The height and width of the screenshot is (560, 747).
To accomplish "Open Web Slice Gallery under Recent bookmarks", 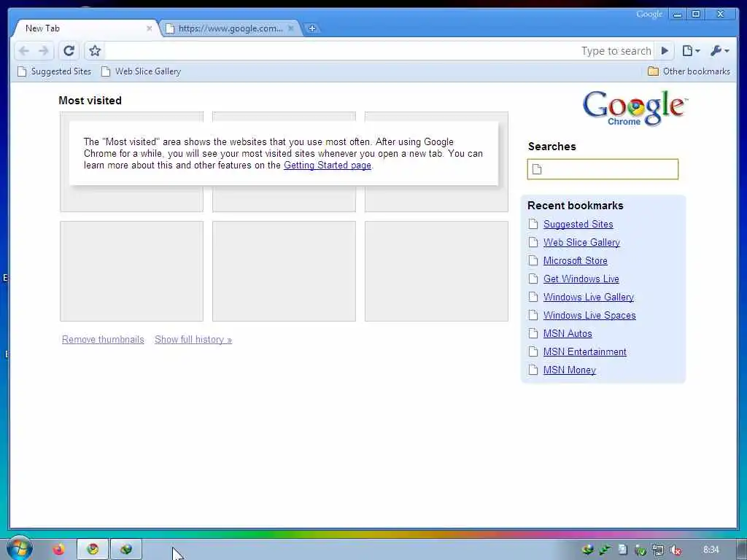I will (x=581, y=242).
